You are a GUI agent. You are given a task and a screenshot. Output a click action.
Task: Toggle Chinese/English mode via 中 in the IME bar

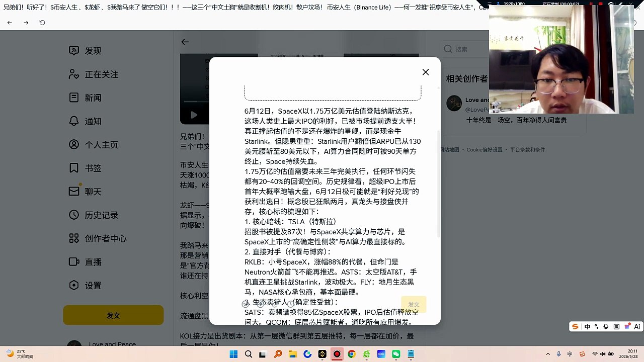[587, 327]
